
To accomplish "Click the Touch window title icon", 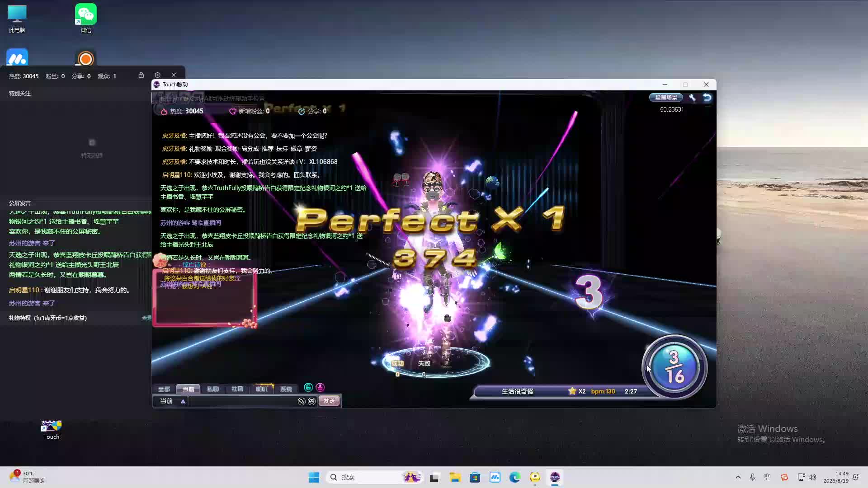I will pos(157,84).
